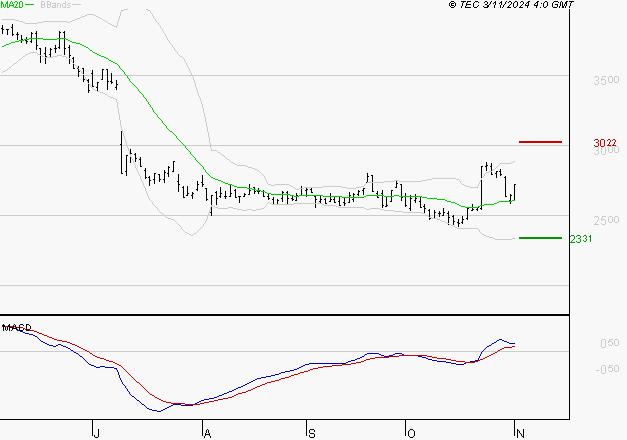Click the BBands legend label
This screenshot has width=627, height=440.
coord(56,5)
